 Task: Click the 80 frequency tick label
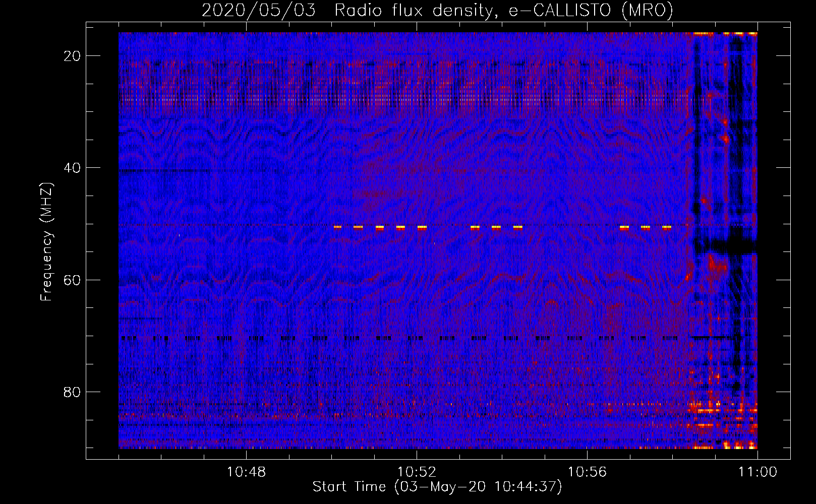coord(72,392)
